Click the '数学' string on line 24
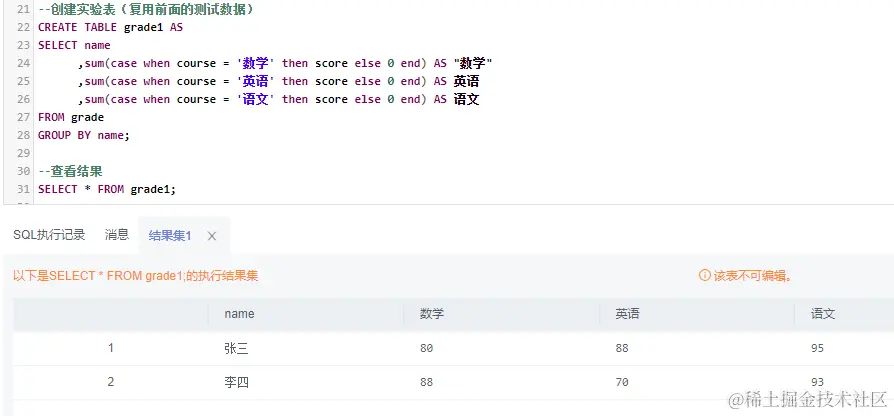The image size is (894, 416). (x=256, y=63)
